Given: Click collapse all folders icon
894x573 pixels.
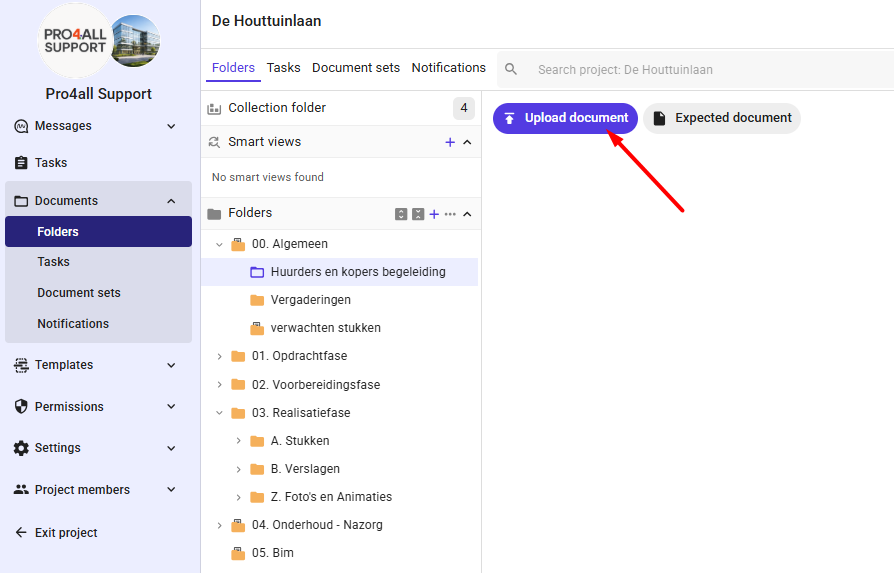Looking at the screenshot, I should 418,214.
